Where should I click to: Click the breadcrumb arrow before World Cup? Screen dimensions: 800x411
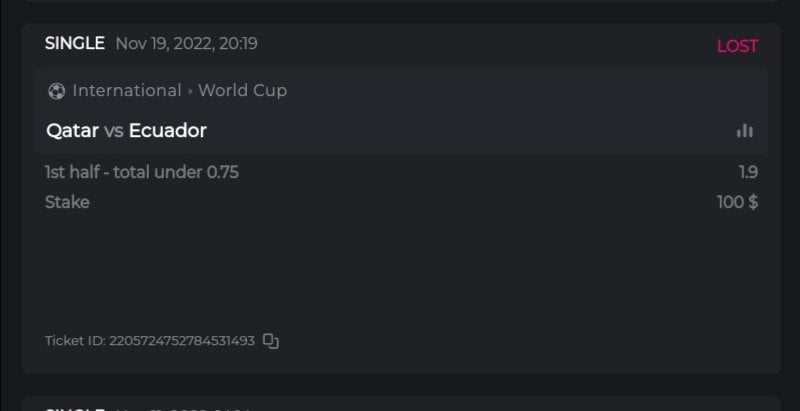[190, 91]
